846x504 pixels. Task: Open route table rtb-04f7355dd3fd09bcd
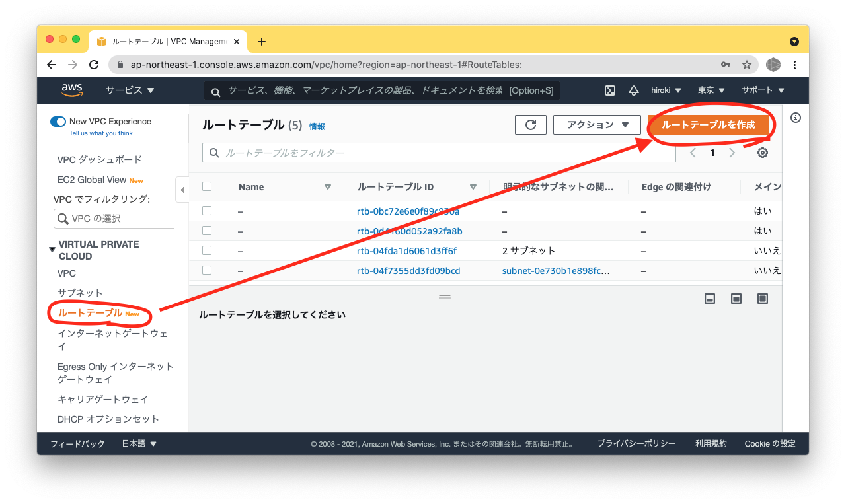pyautogui.click(x=408, y=270)
